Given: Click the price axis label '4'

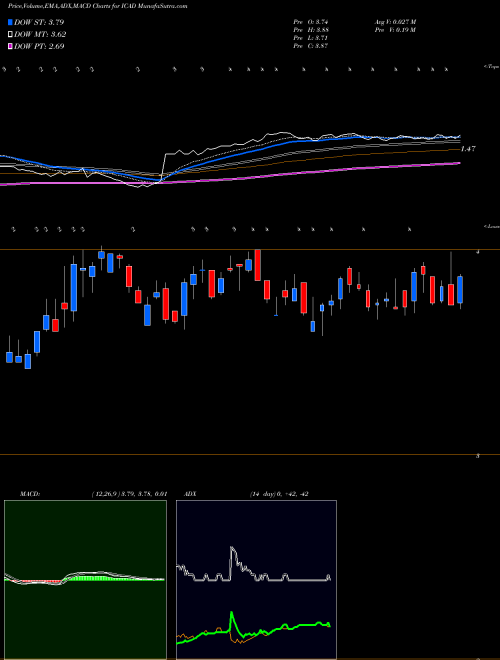Looking at the screenshot, I should (477, 252).
